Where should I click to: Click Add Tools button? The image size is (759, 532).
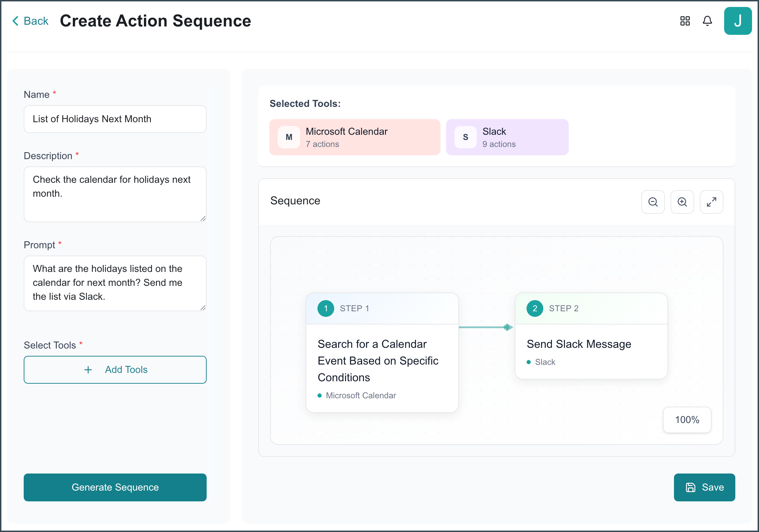point(115,370)
